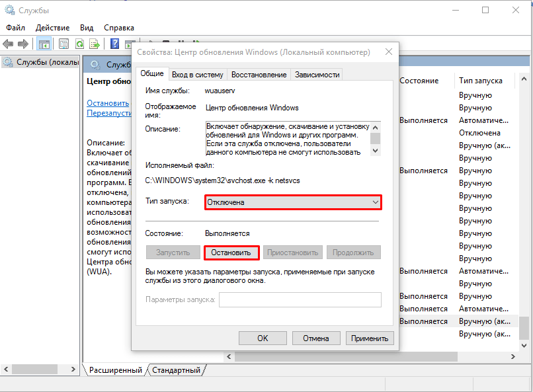
Task: Click the Отмена button
Action: click(x=316, y=338)
